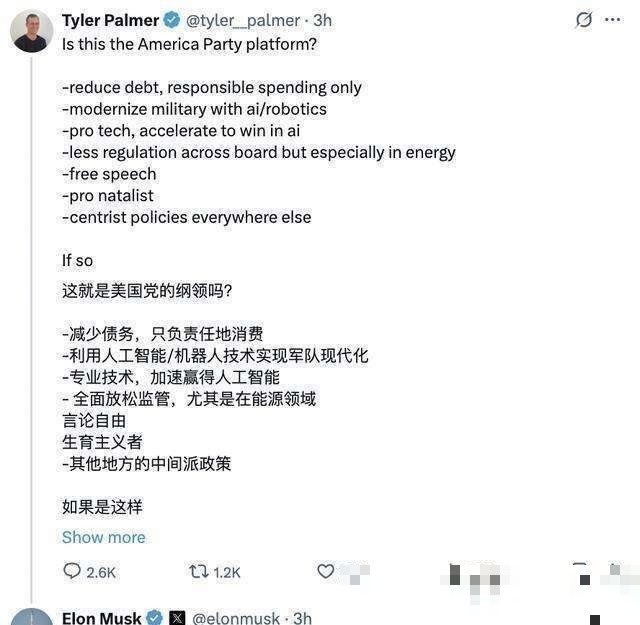Click the reply comment icon
Image resolution: width=640 pixels, height=625 pixels.
click(72, 571)
